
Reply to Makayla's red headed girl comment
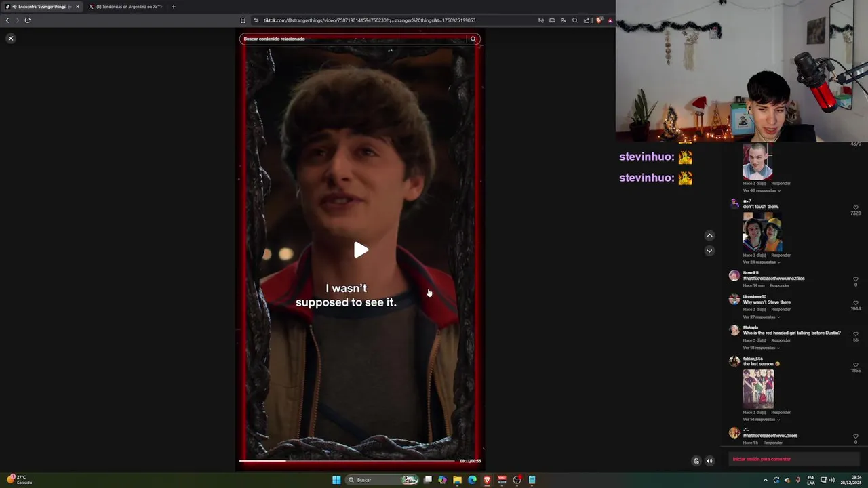tap(781, 340)
